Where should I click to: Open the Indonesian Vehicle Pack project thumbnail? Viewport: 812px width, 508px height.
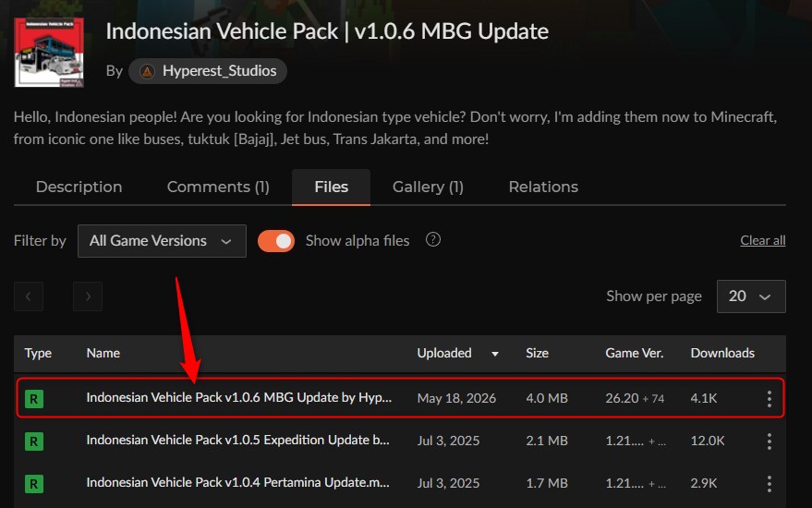point(49,53)
